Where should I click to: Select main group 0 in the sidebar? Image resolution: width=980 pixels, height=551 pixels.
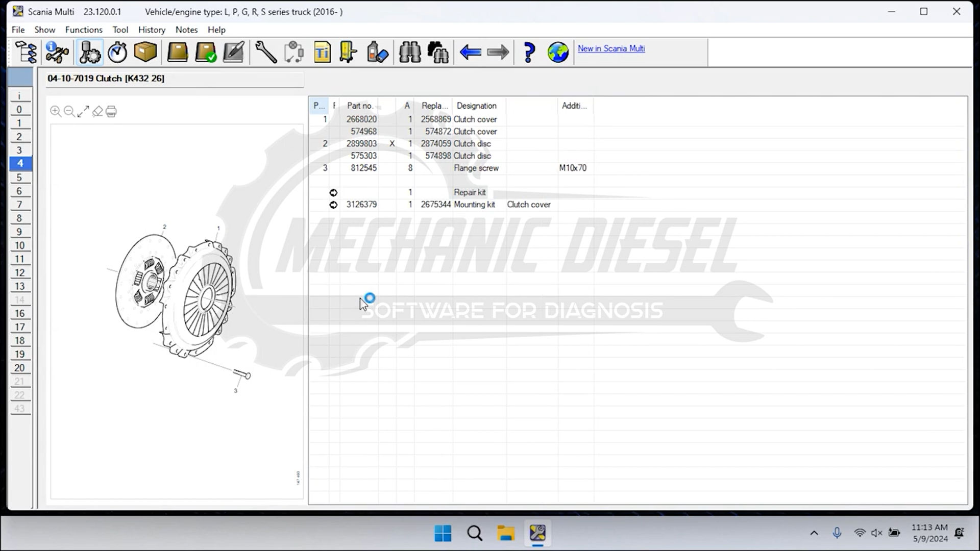click(x=19, y=109)
